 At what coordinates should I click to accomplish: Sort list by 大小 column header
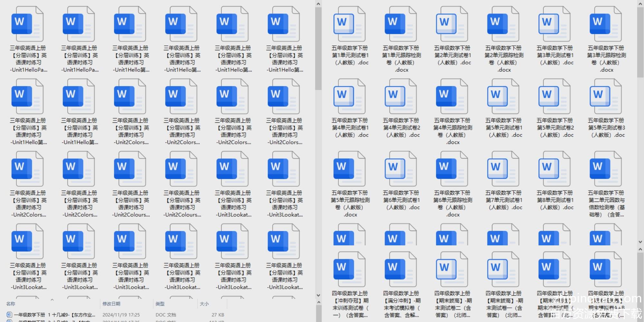(204, 304)
